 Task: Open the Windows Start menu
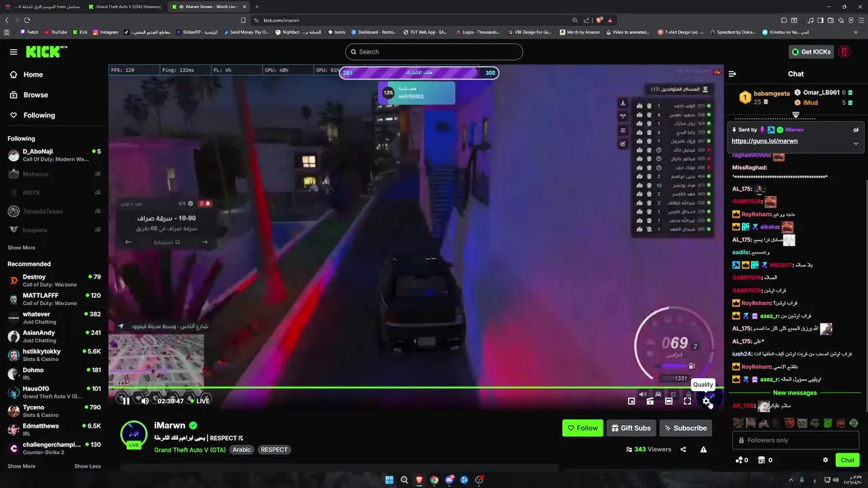pyautogui.click(x=389, y=480)
